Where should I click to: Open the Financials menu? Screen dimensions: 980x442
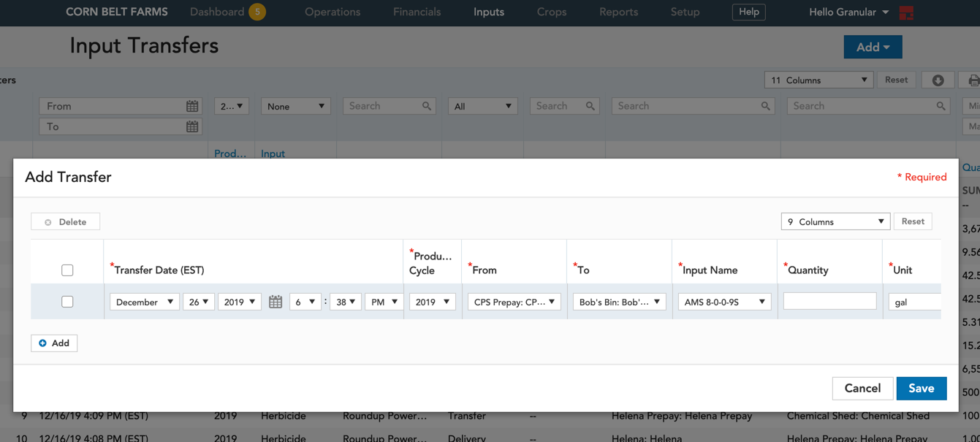click(x=417, y=12)
